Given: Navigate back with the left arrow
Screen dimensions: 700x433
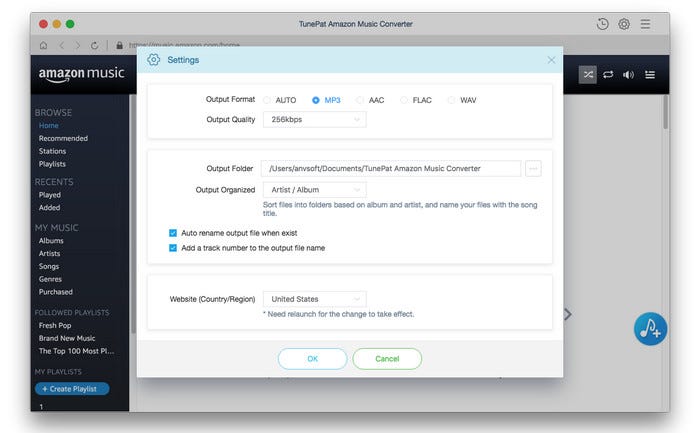Looking at the screenshot, I should (62, 46).
